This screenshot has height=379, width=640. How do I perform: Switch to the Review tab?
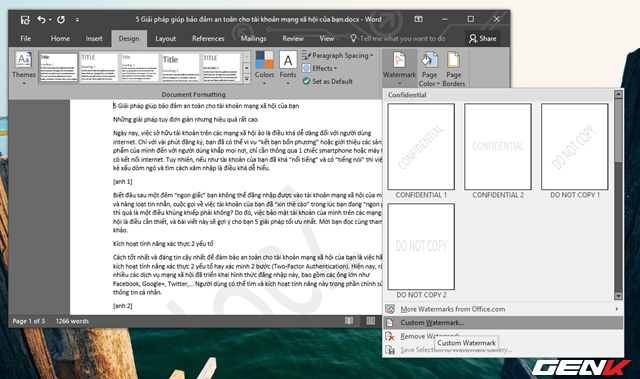coord(293,38)
